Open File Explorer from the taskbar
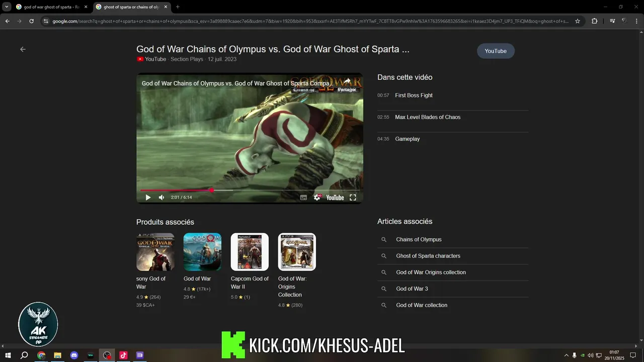Image resolution: width=644 pixels, height=362 pixels. pyautogui.click(x=58, y=355)
